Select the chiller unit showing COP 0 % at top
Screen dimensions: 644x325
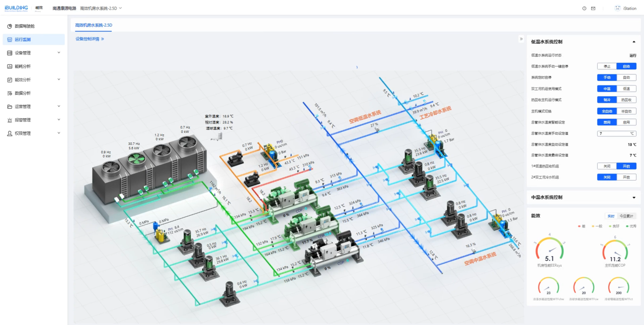[290, 201]
